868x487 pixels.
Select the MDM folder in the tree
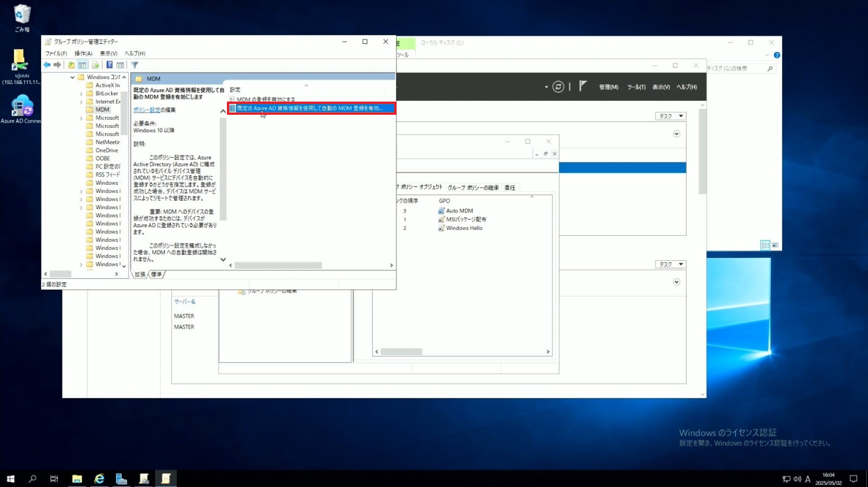pyautogui.click(x=102, y=110)
